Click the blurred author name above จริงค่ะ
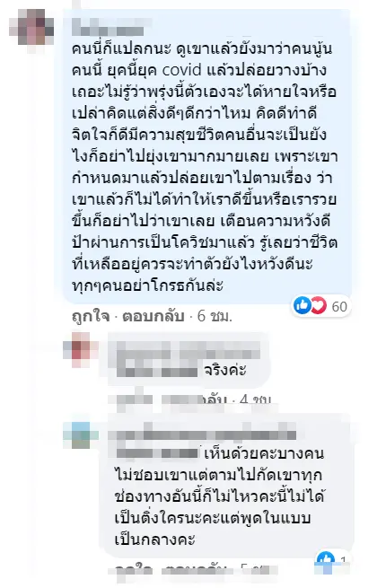The image size is (386, 588). click(x=188, y=353)
